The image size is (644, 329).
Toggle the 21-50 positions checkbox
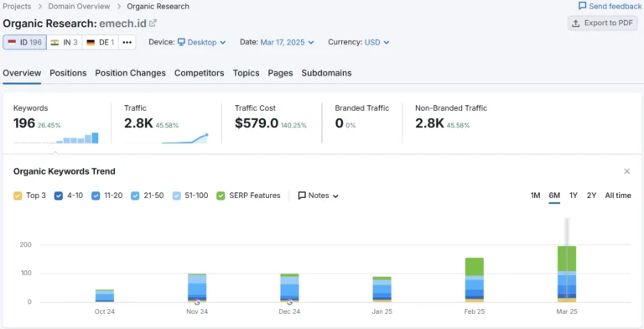point(135,196)
